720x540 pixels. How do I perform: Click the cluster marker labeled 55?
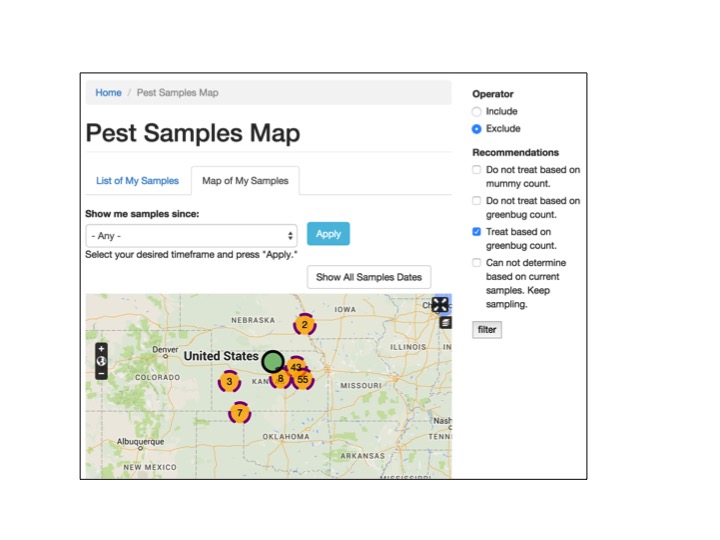(x=303, y=380)
